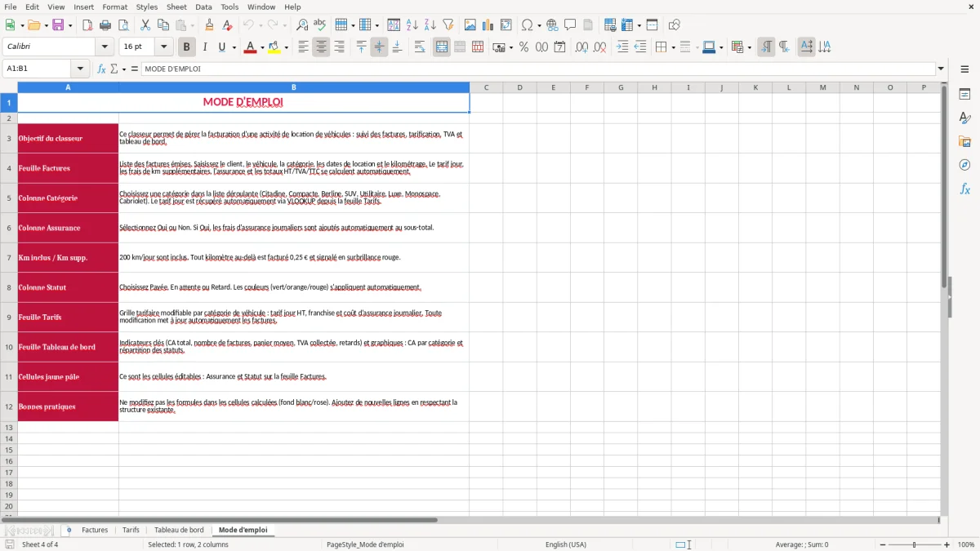Sort descending with the Z-A arrow icon
This screenshot has height=551, width=980.
(x=430, y=25)
